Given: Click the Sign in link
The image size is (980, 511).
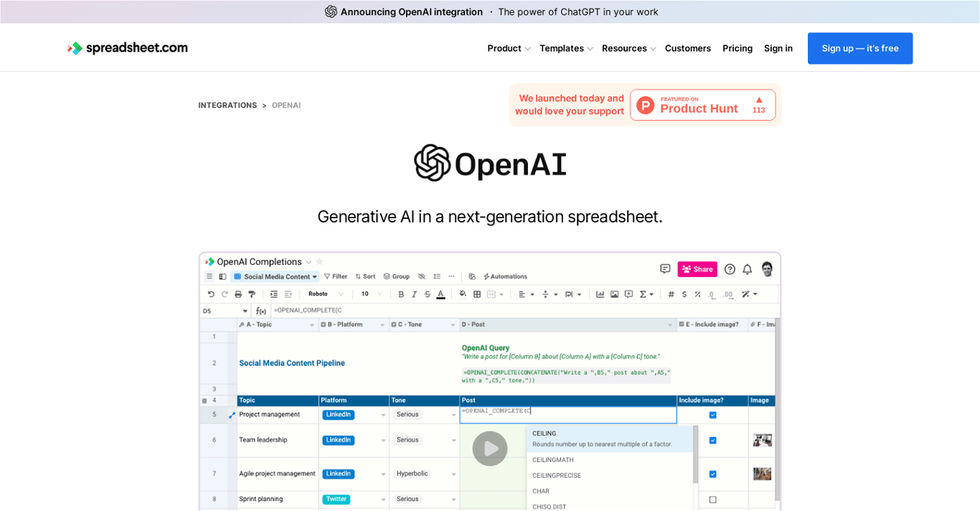Looking at the screenshot, I should point(778,48).
